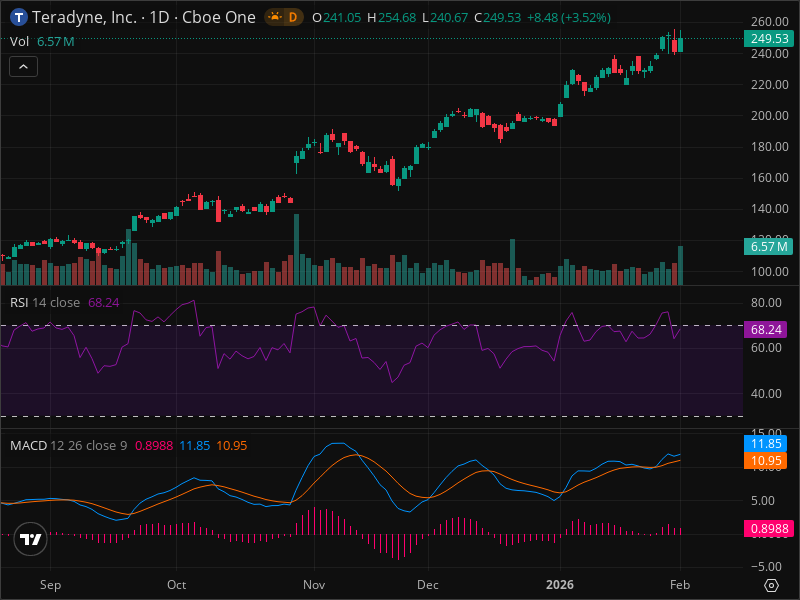This screenshot has height=600, width=800.
Task: Click the −5.00 MACD scale label
Action: (766, 566)
